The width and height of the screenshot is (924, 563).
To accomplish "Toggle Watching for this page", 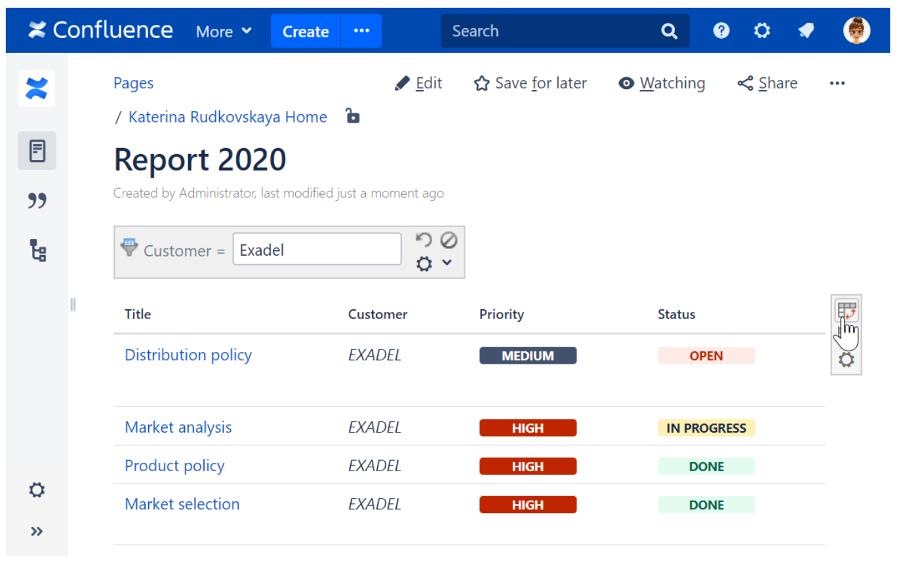I will point(662,83).
